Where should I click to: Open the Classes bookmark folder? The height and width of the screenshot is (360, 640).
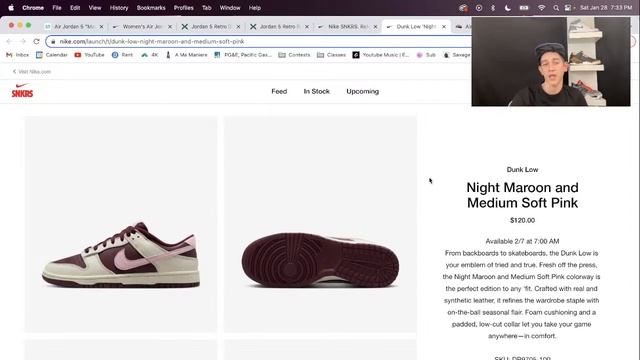pos(331,55)
